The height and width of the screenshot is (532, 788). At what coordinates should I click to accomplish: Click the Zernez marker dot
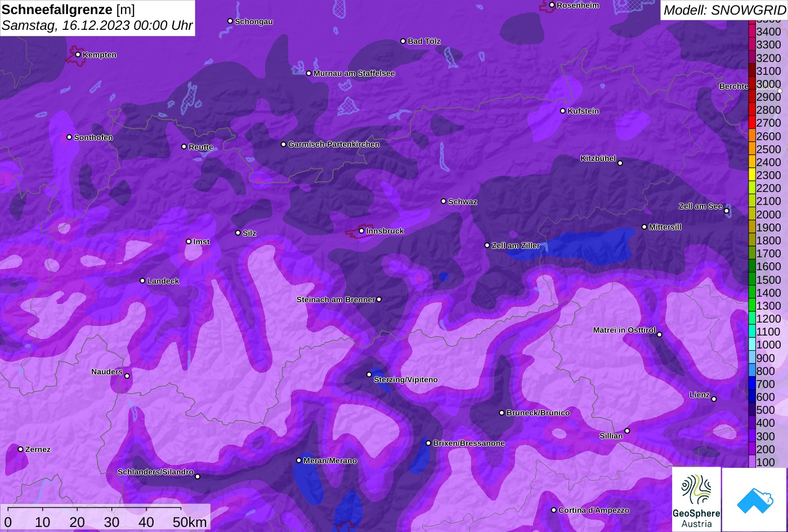[20, 449]
